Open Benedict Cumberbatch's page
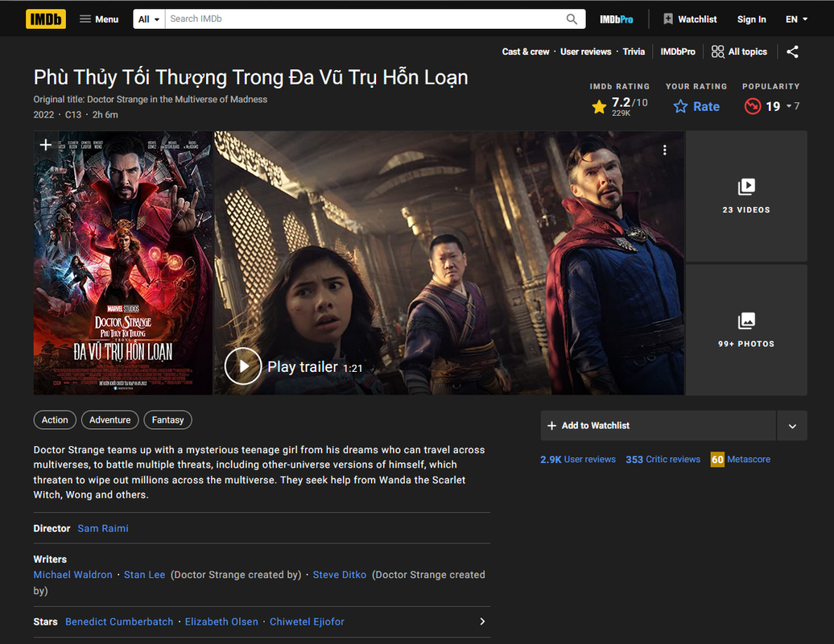This screenshot has width=834, height=644. click(x=119, y=621)
